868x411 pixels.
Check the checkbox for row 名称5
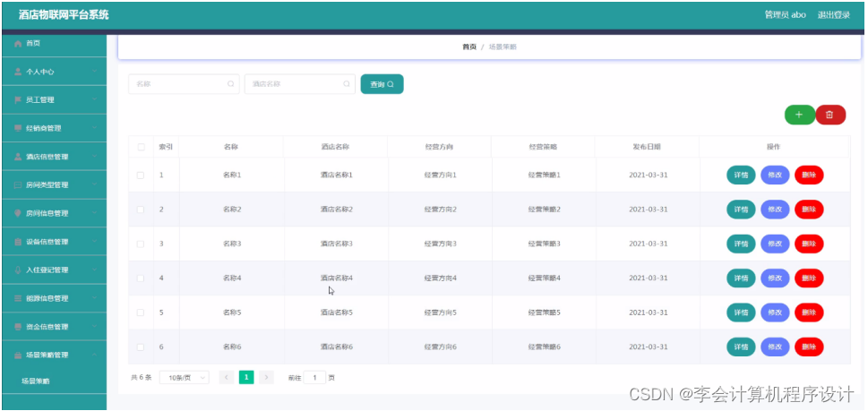(141, 313)
